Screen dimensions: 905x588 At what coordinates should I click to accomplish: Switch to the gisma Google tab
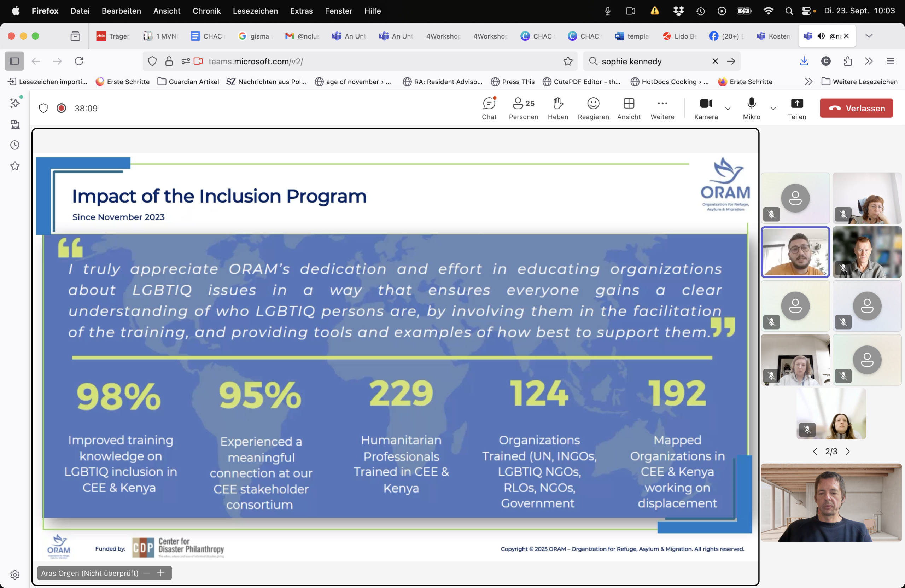pos(256,36)
